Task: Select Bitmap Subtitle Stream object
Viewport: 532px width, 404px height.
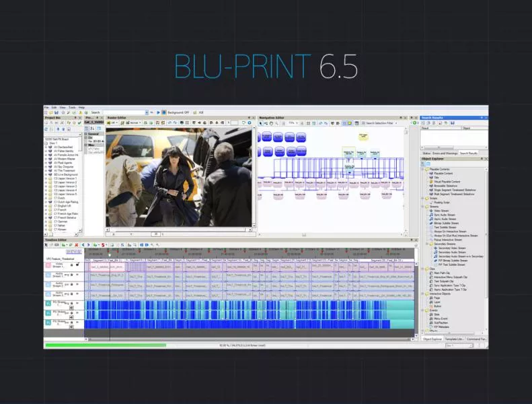Action: (446, 224)
